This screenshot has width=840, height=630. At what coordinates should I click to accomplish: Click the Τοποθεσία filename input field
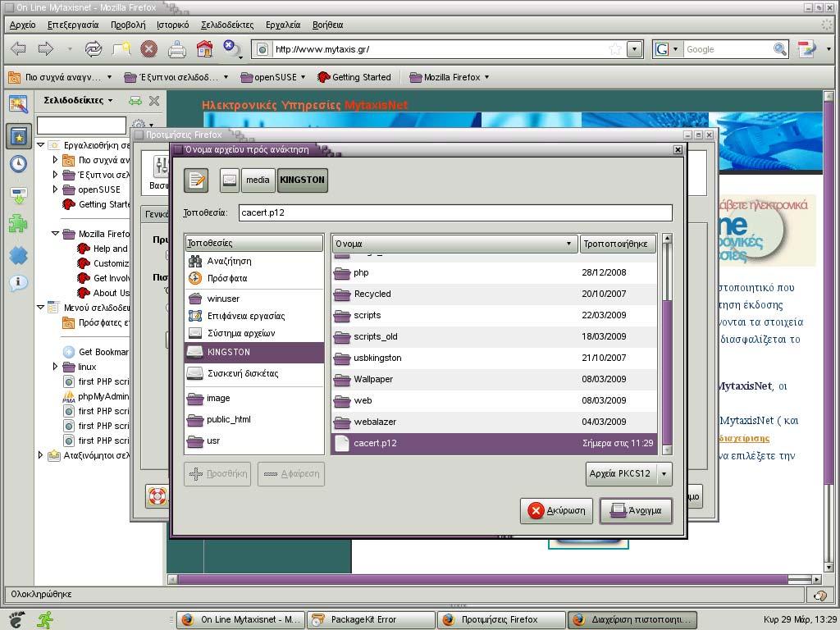[455, 212]
